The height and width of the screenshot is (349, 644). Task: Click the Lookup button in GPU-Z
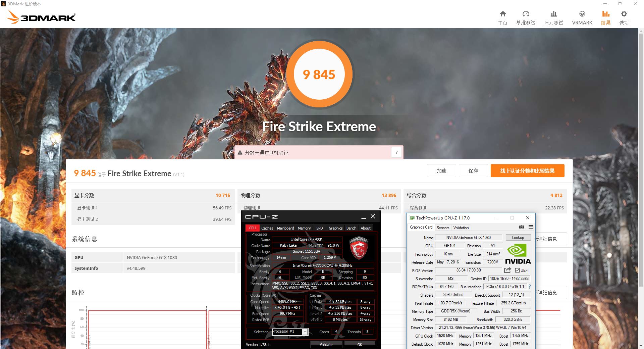click(518, 237)
